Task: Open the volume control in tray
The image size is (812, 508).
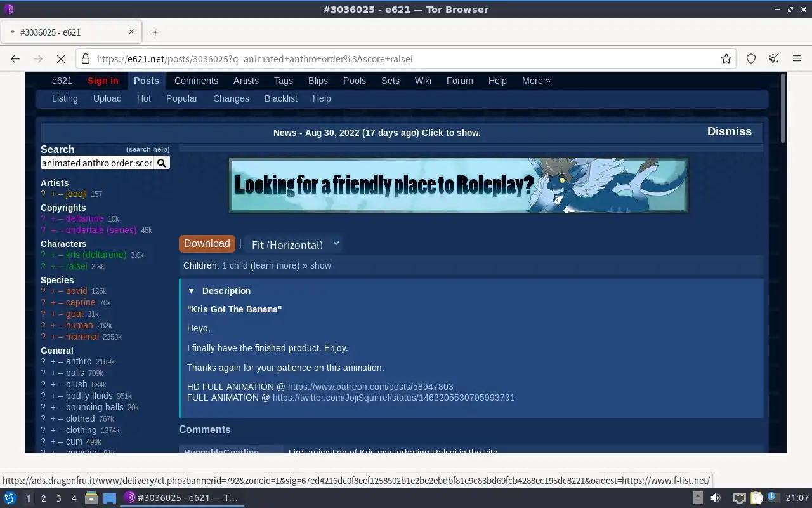Action: click(x=716, y=498)
